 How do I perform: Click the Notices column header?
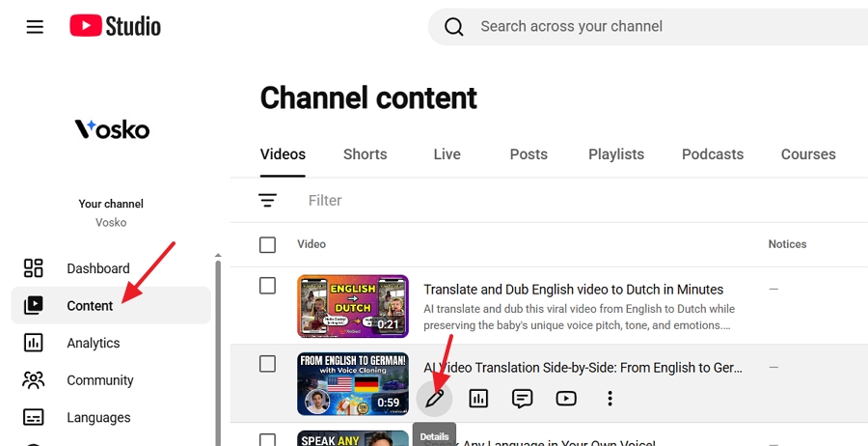[x=787, y=244]
